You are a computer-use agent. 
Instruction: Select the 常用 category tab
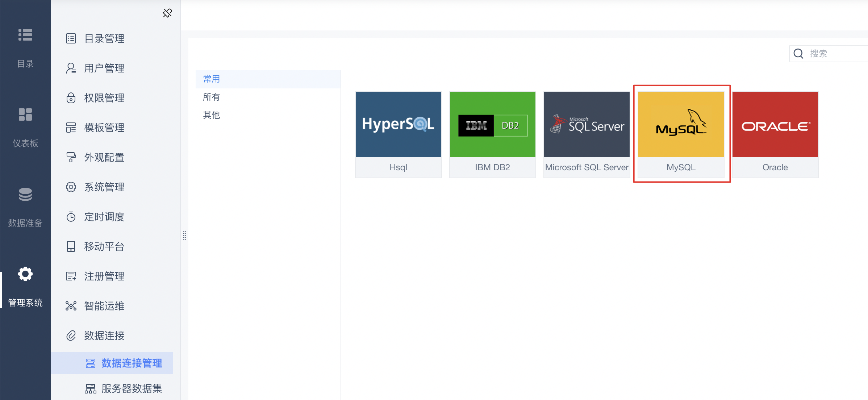tap(268, 79)
